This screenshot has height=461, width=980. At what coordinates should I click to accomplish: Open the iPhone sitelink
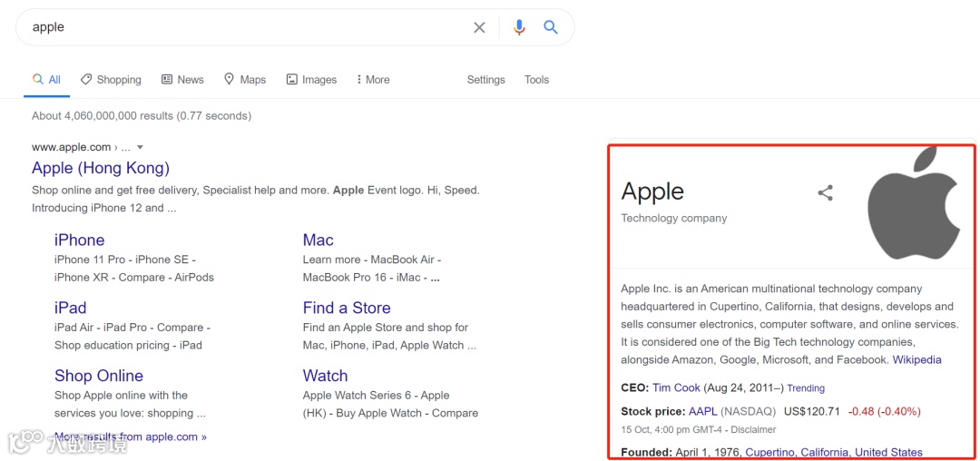[79, 240]
